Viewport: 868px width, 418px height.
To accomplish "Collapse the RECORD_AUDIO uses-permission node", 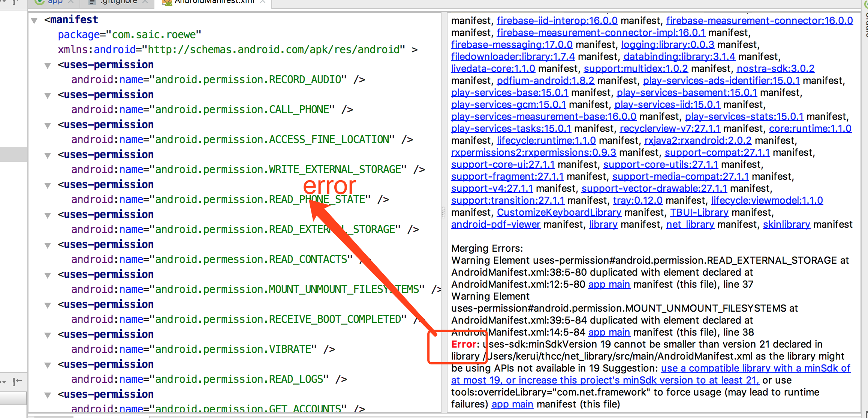I will [x=48, y=66].
